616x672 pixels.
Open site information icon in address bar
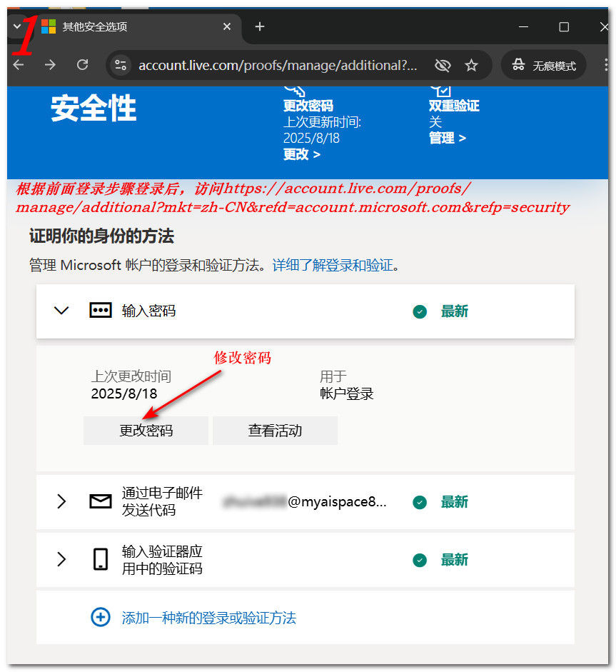click(x=121, y=65)
